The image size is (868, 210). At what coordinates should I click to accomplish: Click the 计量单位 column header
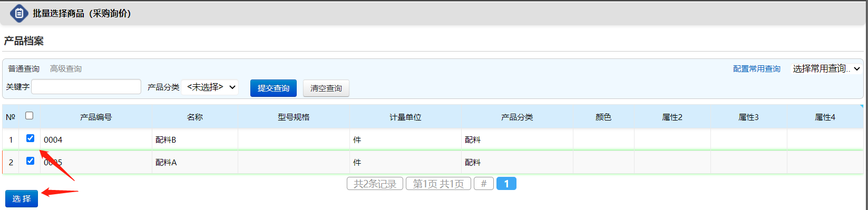point(405,117)
